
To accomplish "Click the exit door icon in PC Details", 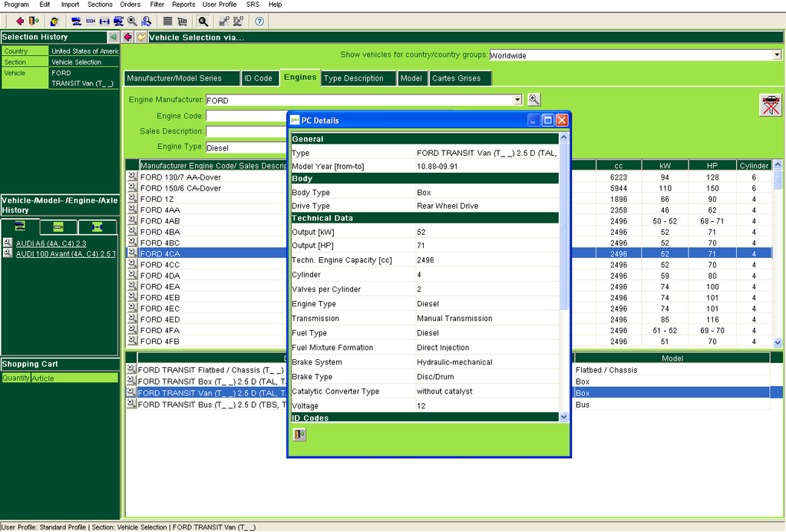I will tap(300, 435).
